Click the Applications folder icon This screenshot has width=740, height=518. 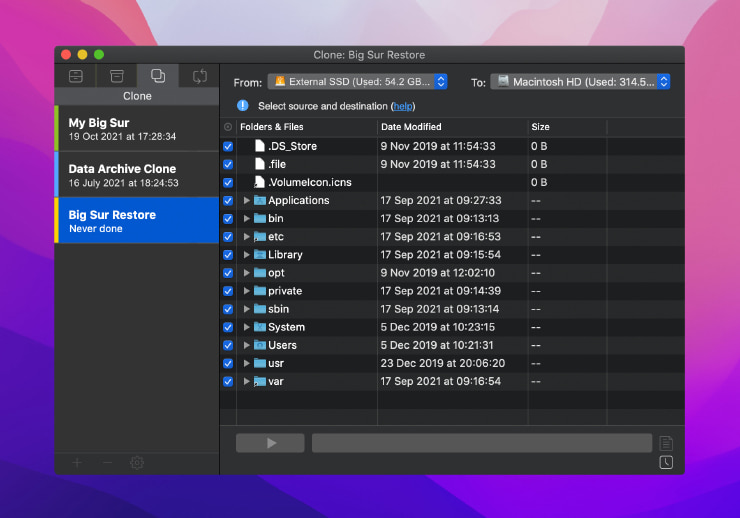pyautogui.click(x=260, y=201)
